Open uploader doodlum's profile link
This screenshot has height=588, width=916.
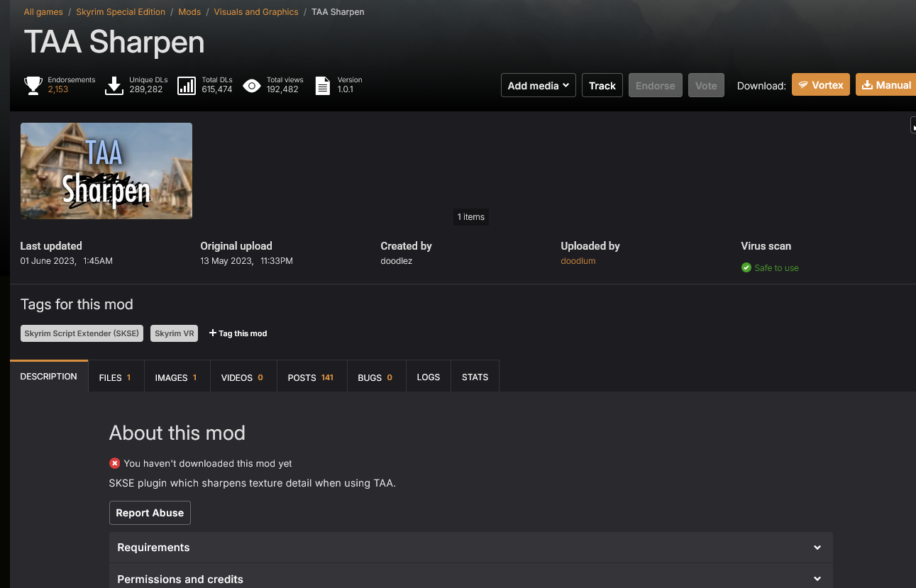[578, 261]
